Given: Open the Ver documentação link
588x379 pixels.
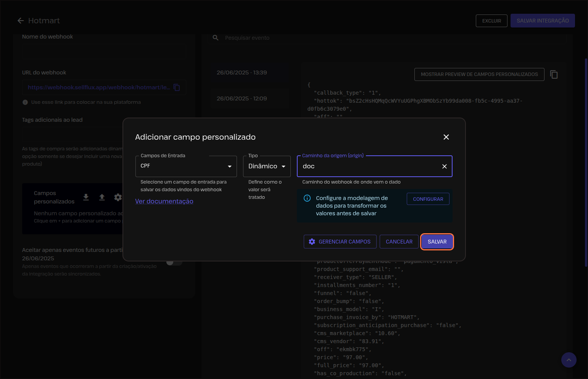Looking at the screenshot, I should (164, 201).
